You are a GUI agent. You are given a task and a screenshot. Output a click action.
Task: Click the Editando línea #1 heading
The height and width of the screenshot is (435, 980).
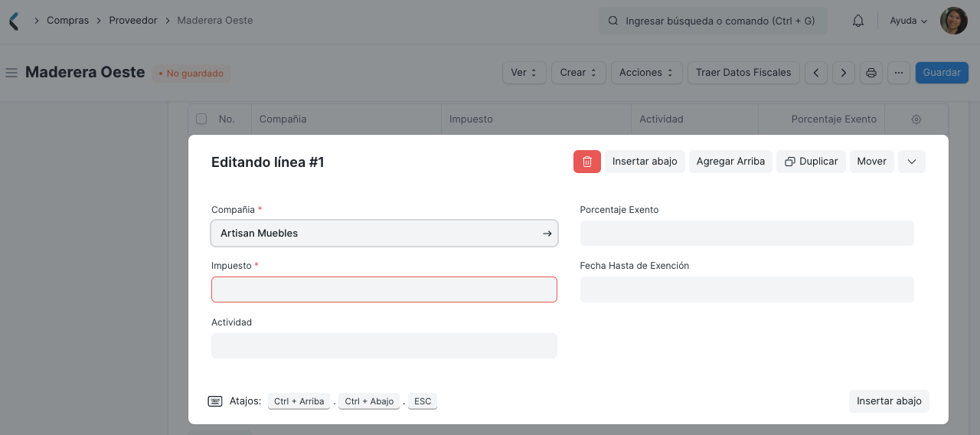click(x=268, y=162)
